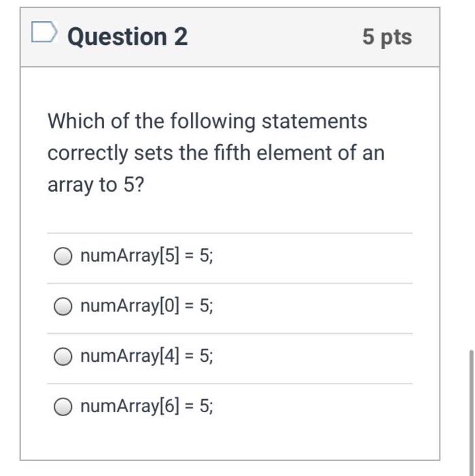This screenshot has width=475, height=476.
Task: Click the word 'array to 5?' in the prompt
Action: pos(96,185)
